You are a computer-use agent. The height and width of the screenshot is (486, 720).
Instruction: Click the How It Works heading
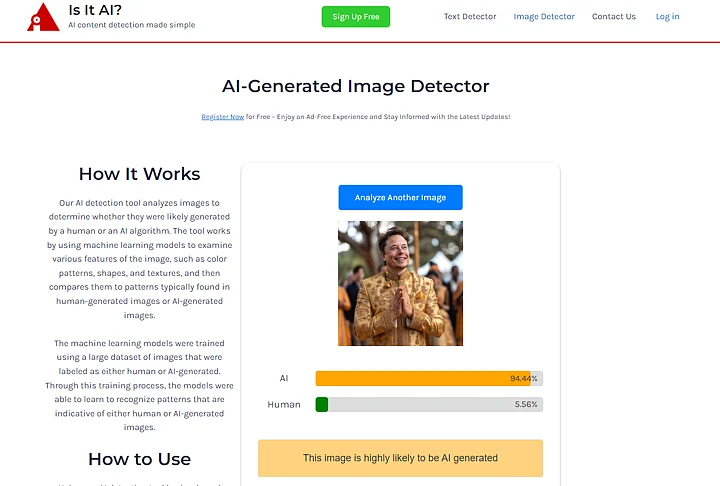(x=139, y=174)
